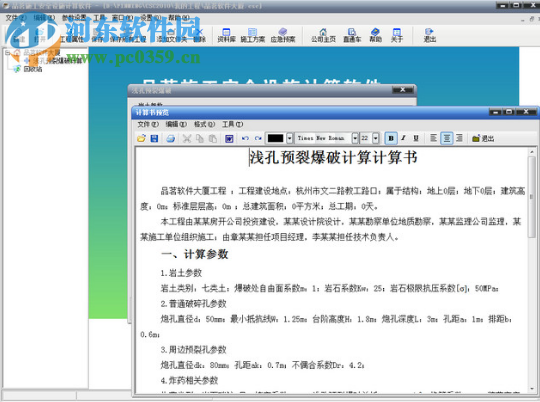
Task: Open 帮助 icon in main toolbar
Action: pos(375,35)
